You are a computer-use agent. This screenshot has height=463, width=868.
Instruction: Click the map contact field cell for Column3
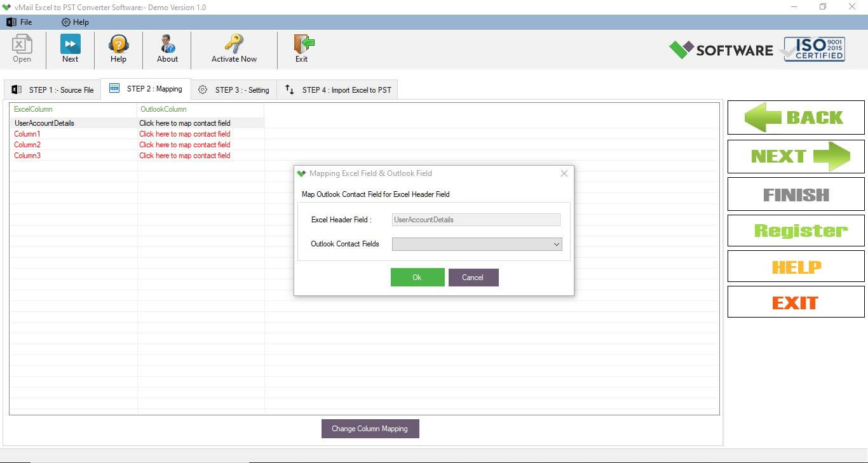[x=201, y=156]
